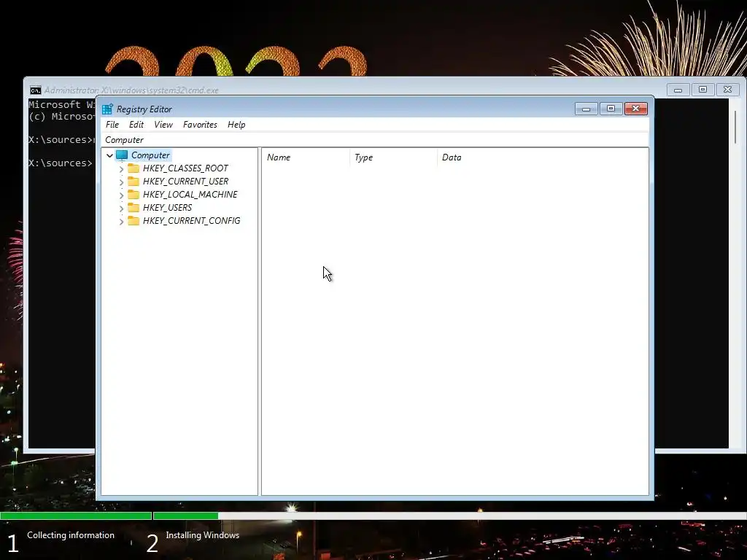Close the cmd.exe window

[727, 90]
